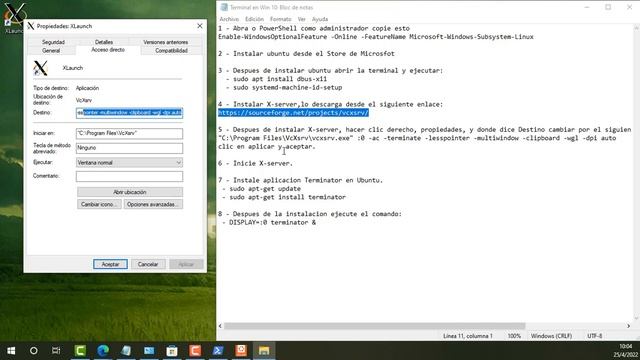This screenshot has height=360, width=640.
Task: Click Abrir ubicación button
Action: (x=130, y=192)
